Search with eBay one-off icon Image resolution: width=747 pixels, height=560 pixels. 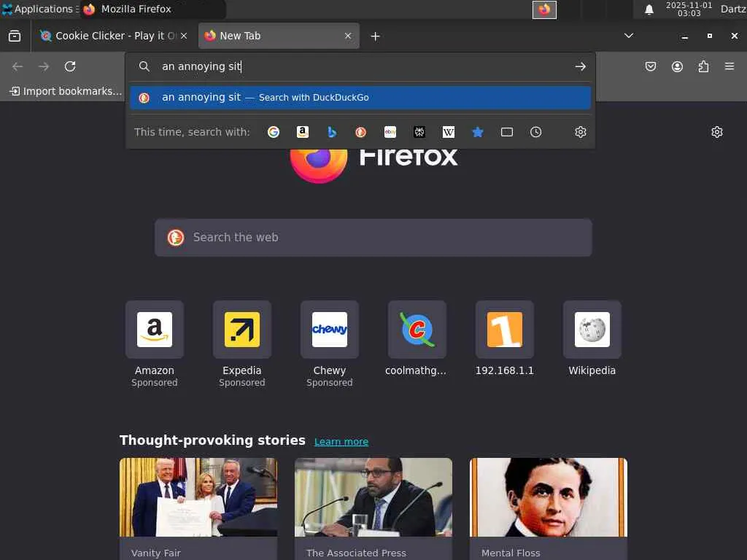click(390, 132)
